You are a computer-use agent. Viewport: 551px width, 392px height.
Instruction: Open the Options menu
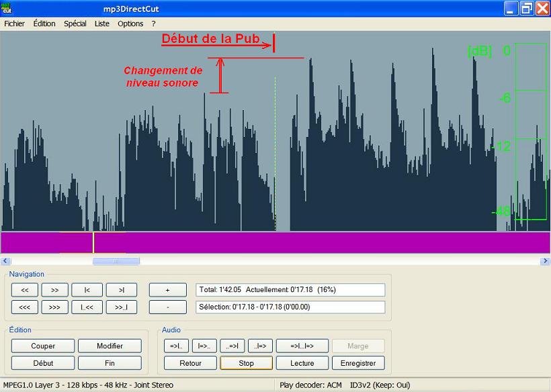[x=130, y=23]
